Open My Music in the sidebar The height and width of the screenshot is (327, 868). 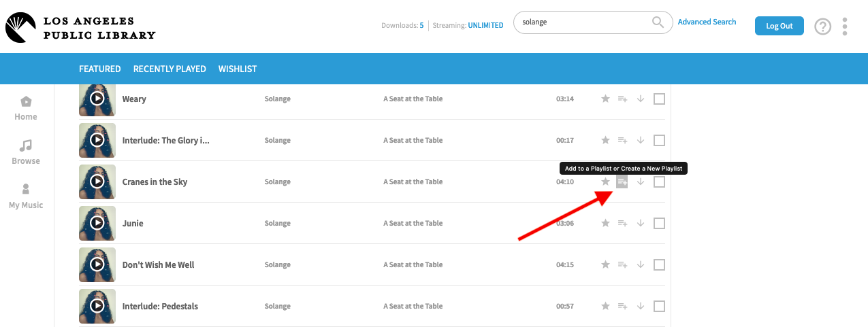pyautogui.click(x=26, y=196)
